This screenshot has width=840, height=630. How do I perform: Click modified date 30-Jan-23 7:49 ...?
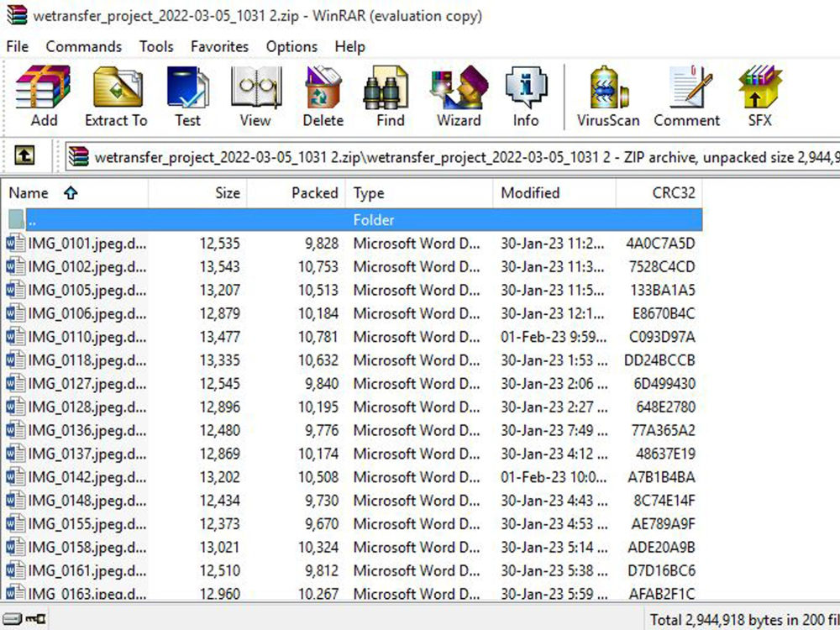coord(554,430)
